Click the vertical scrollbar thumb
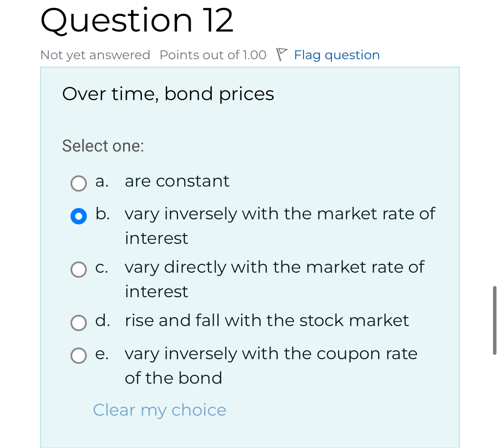Viewport: 500px width, 448px height. [495, 320]
